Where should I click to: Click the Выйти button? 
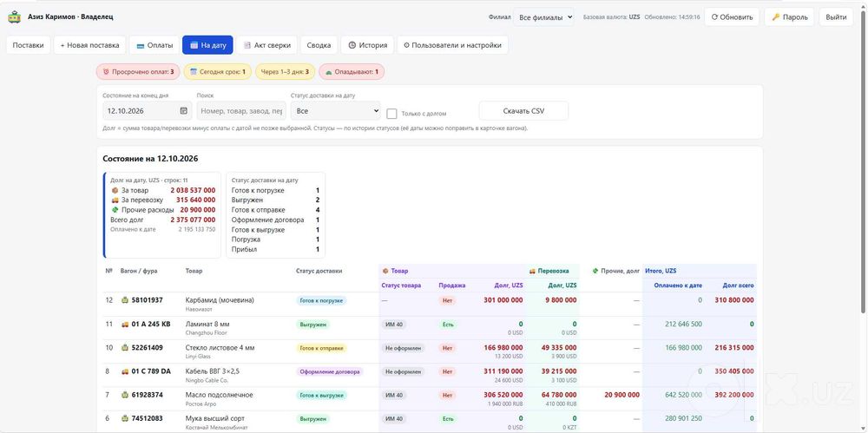pyautogui.click(x=836, y=17)
